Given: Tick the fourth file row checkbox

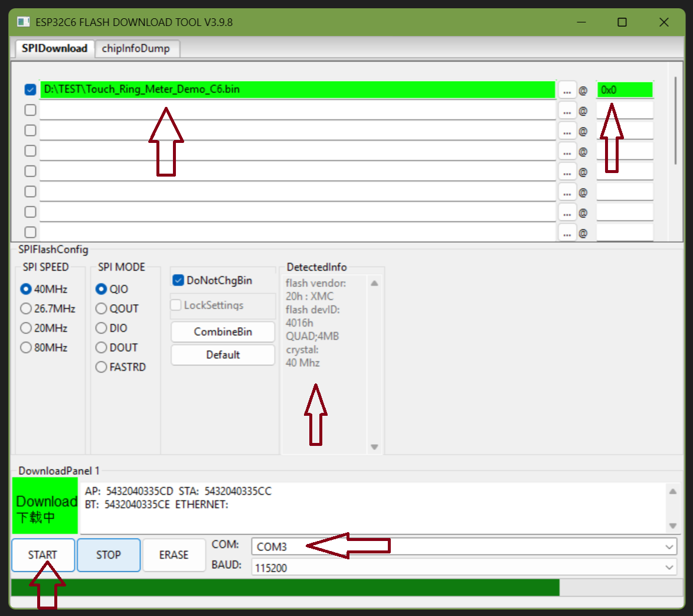Looking at the screenshot, I should (30, 151).
